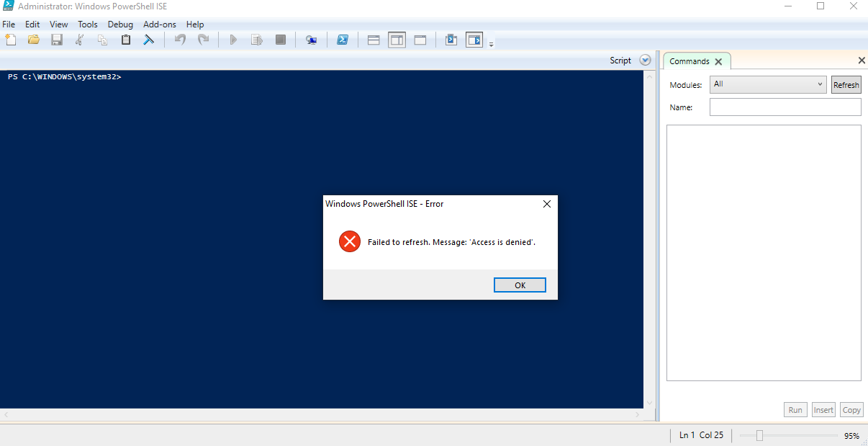The image size is (868, 446).
Task: Click the Name input field
Action: click(x=785, y=107)
